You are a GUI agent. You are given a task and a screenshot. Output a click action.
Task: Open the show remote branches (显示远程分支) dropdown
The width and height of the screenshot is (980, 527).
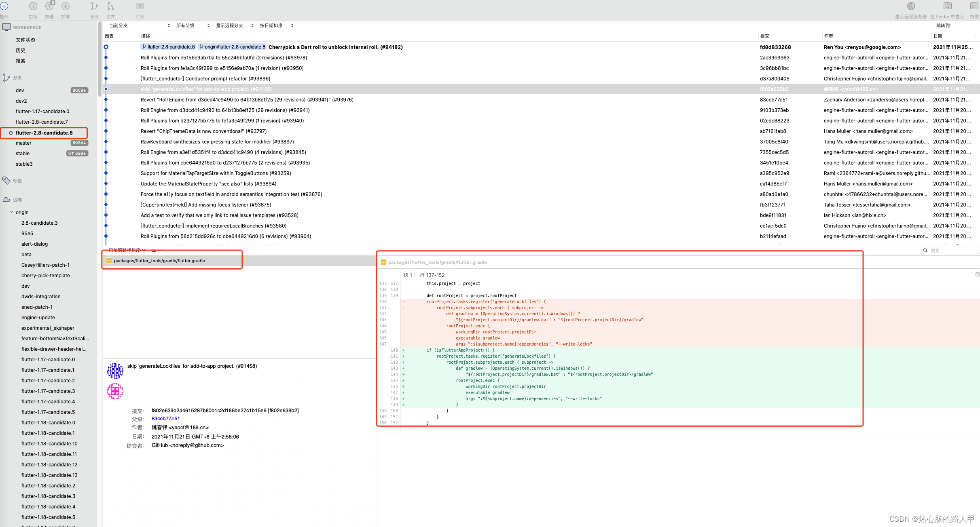click(235, 25)
